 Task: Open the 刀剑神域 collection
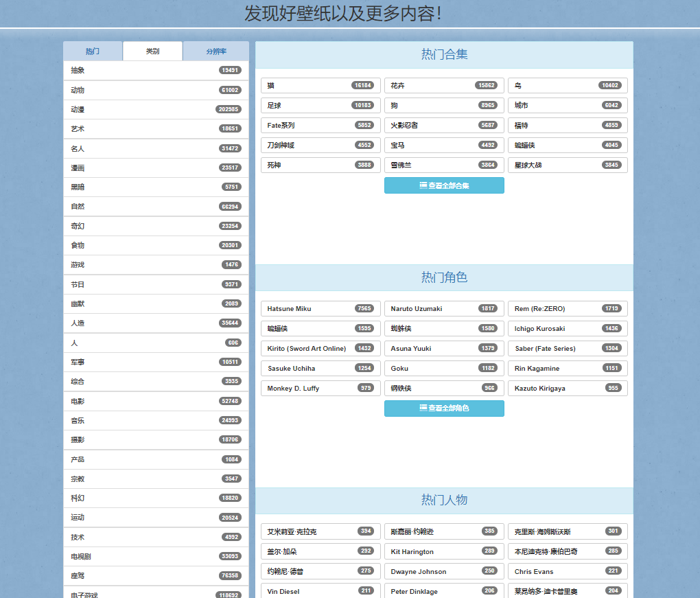320,145
